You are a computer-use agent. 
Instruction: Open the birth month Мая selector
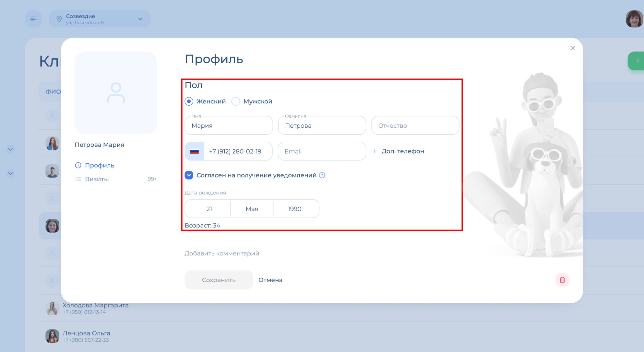pyautogui.click(x=252, y=209)
